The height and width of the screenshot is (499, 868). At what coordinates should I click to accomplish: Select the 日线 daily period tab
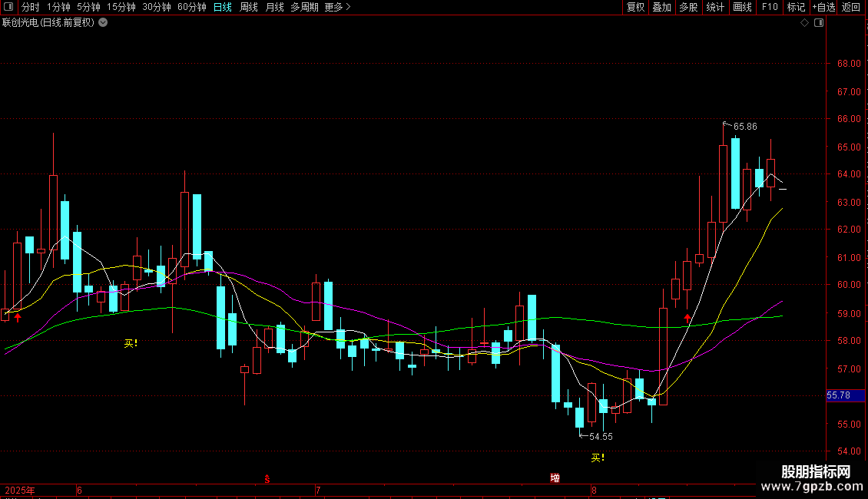223,7
